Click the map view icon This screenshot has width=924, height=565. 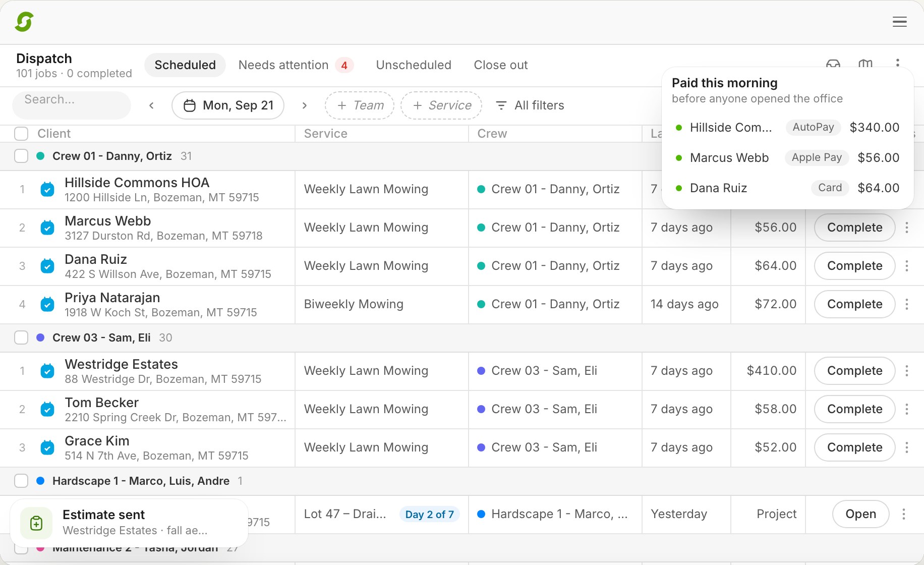pos(865,63)
